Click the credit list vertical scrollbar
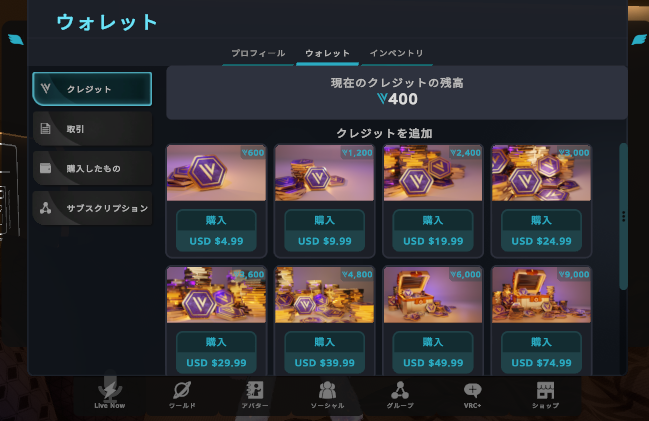649x421 pixels. [623, 216]
